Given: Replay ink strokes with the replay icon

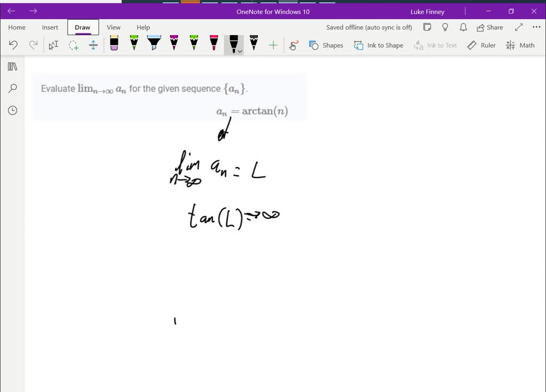Looking at the screenshot, I should pos(293,45).
